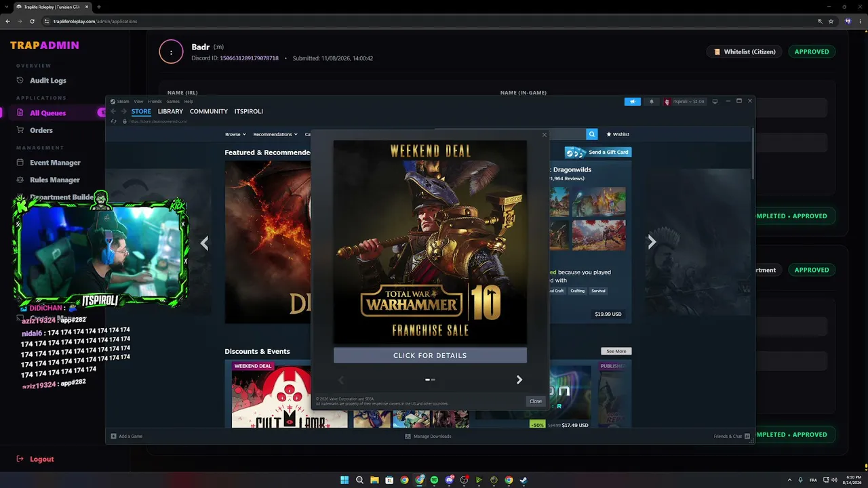
Task: Switch to Steam via the taskbar icon
Action: pos(524,480)
